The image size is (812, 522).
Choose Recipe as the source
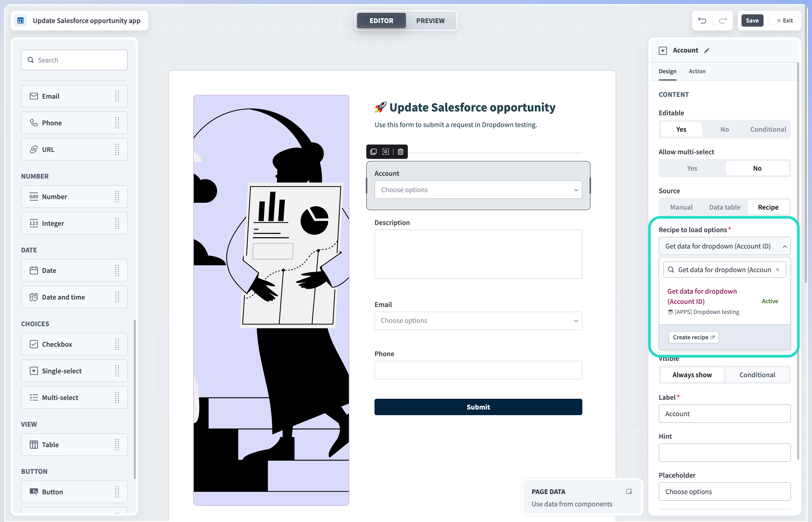pyautogui.click(x=768, y=207)
